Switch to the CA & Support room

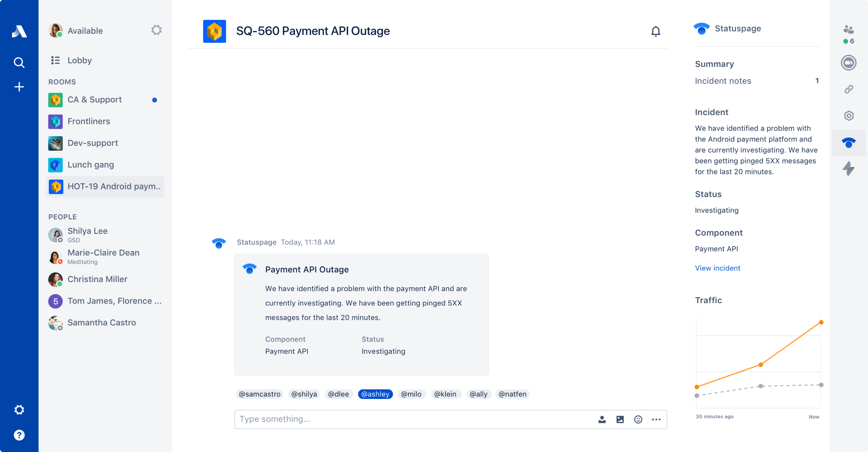[x=94, y=100]
